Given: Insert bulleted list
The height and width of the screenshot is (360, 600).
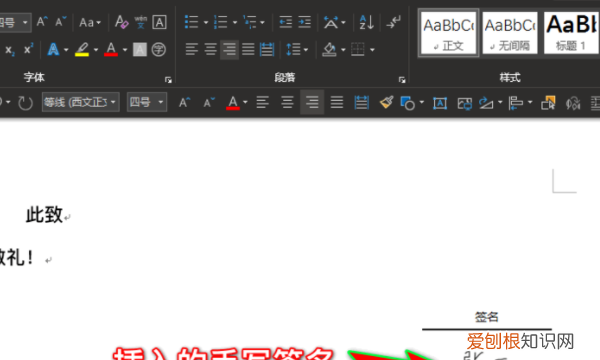Looking at the screenshot, I should point(191,22).
